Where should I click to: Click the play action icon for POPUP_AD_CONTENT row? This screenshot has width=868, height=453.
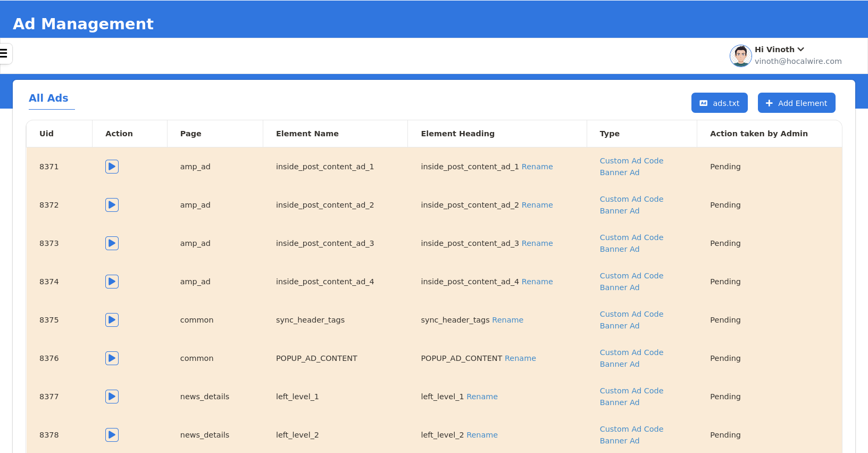point(112,358)
